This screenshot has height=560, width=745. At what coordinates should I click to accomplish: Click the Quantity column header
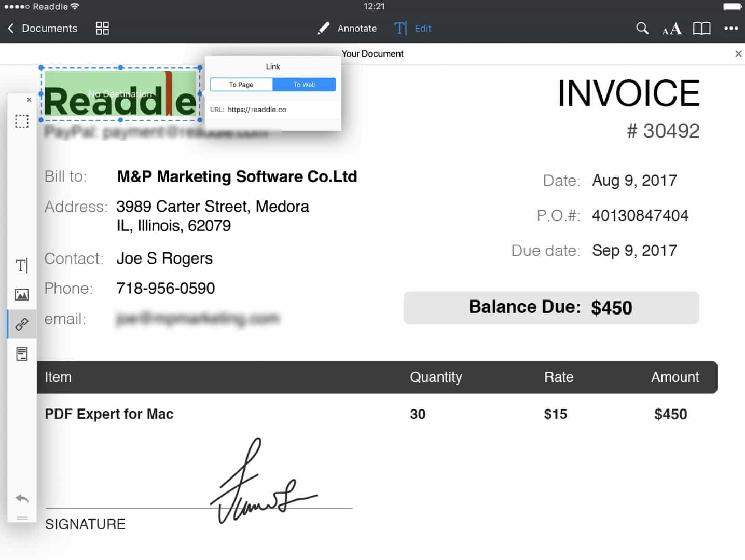pyautogui.click(x=436, y=377)
